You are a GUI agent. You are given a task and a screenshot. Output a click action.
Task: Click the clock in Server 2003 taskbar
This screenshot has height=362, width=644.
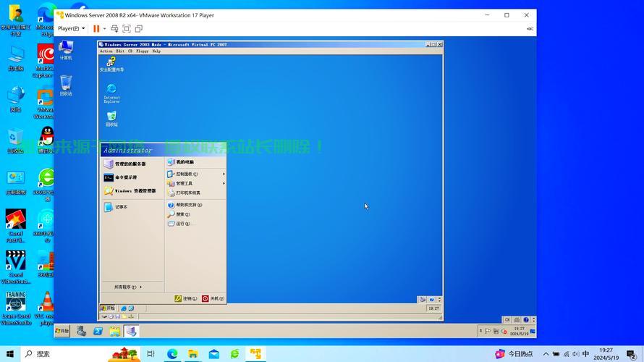433,308
